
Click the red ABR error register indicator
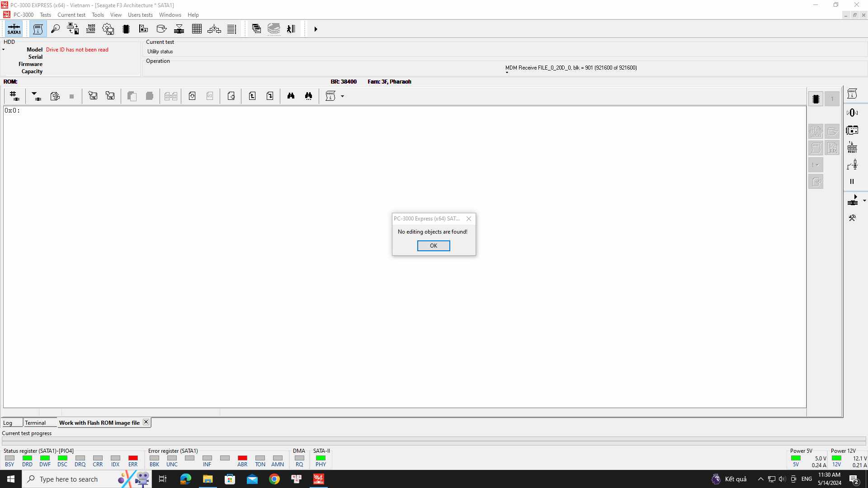(242, 458)
